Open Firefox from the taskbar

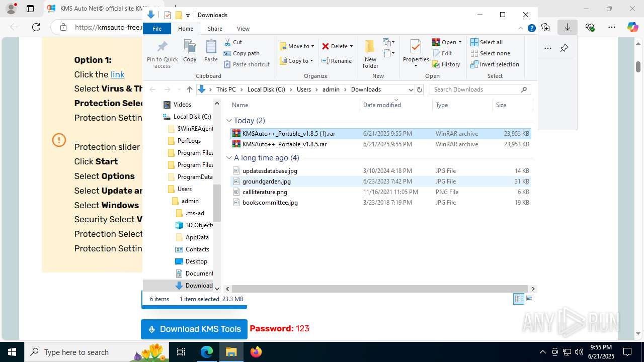256,352
